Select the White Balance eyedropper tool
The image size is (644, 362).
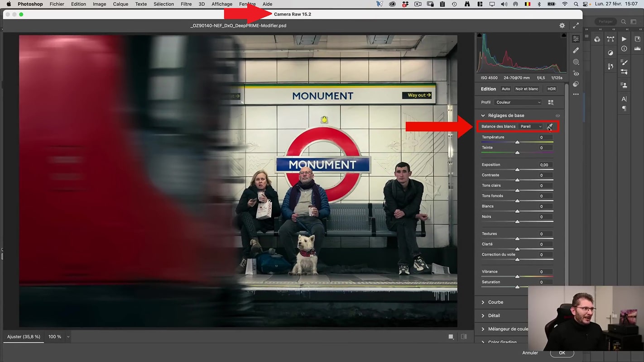click(x=550, y=126)
